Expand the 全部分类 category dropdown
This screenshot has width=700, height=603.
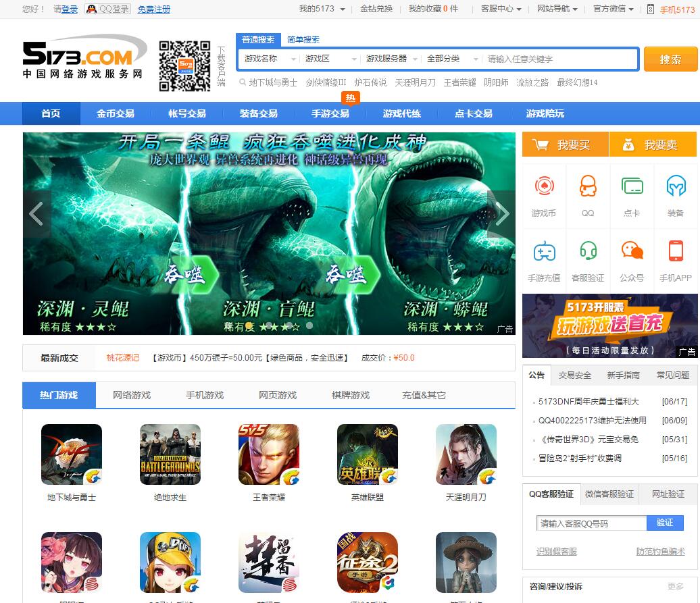tap(452, 59)
